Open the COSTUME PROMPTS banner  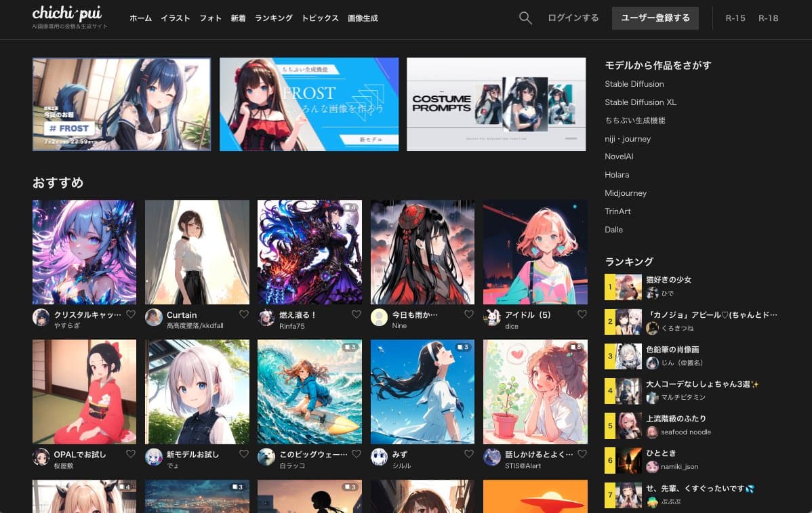click(496, 104)
